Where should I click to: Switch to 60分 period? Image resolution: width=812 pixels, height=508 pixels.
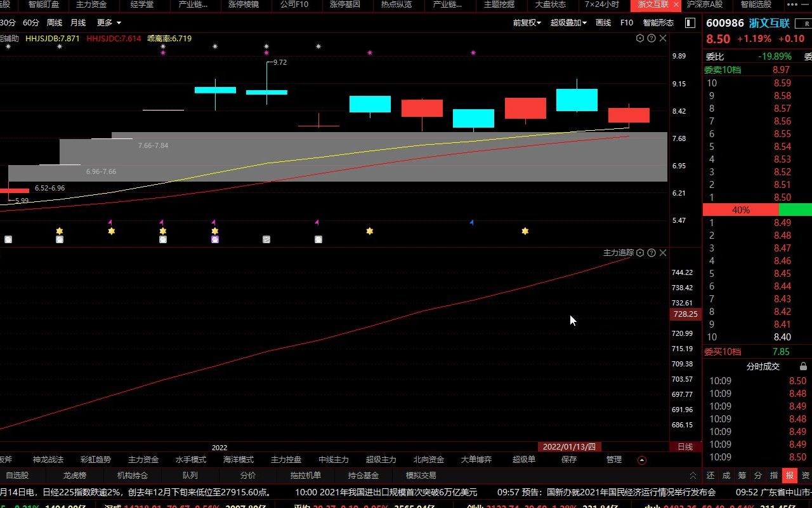click(x=31, y=23)
